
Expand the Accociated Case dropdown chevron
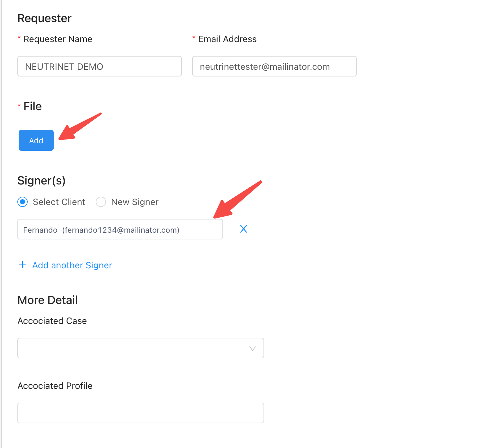tap(253, 348)
